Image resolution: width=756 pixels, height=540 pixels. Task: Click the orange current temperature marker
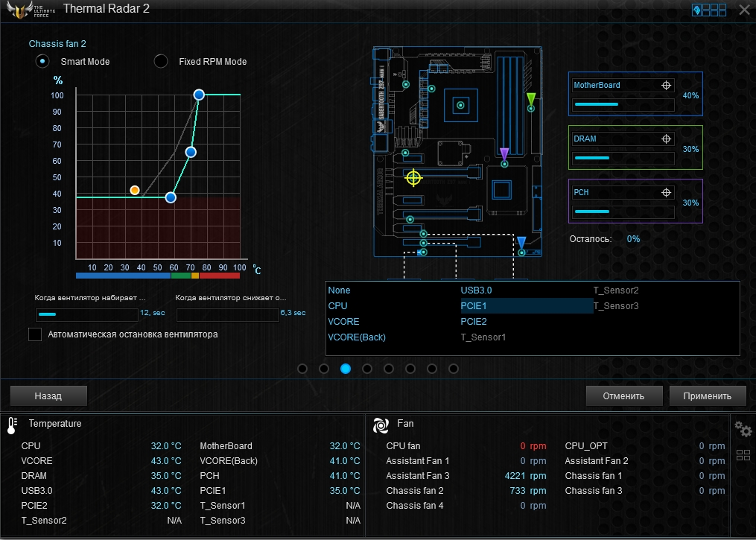(135, 191)
